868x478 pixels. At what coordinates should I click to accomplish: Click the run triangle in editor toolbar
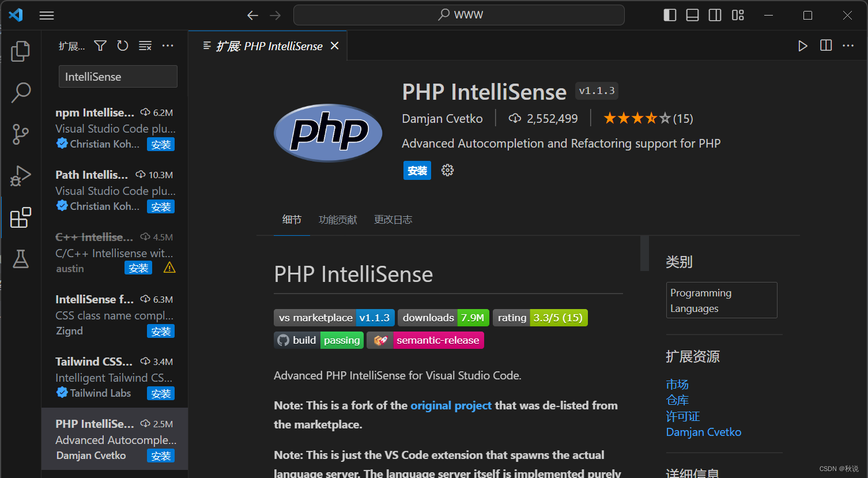803,46
